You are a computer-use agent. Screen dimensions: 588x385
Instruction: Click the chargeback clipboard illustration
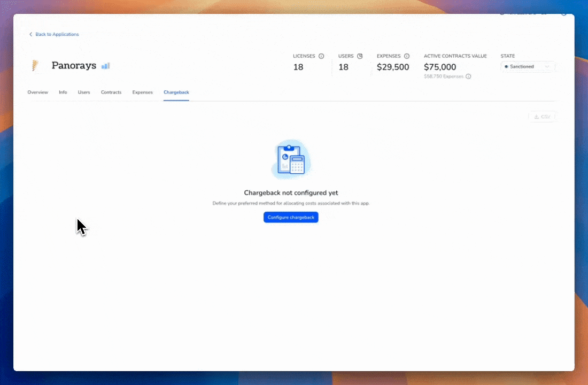point(291,159)
